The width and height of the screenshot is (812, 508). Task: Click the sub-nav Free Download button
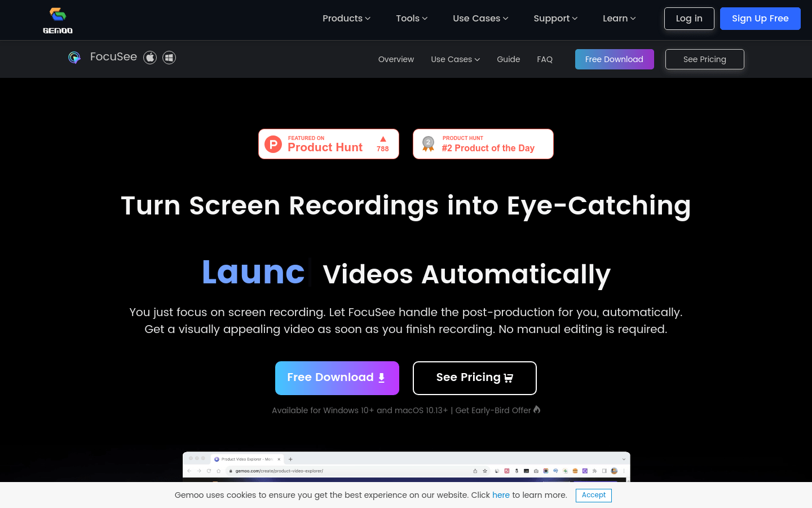(x=615, y=59)
